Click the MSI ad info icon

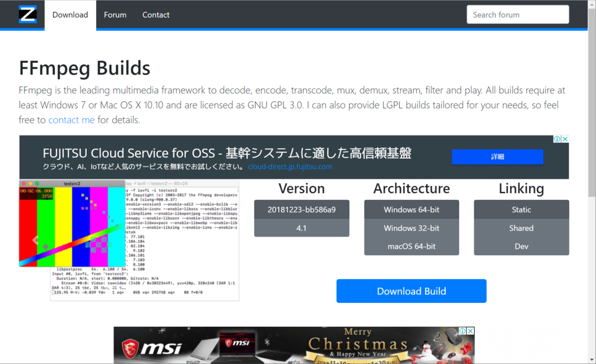462,331
